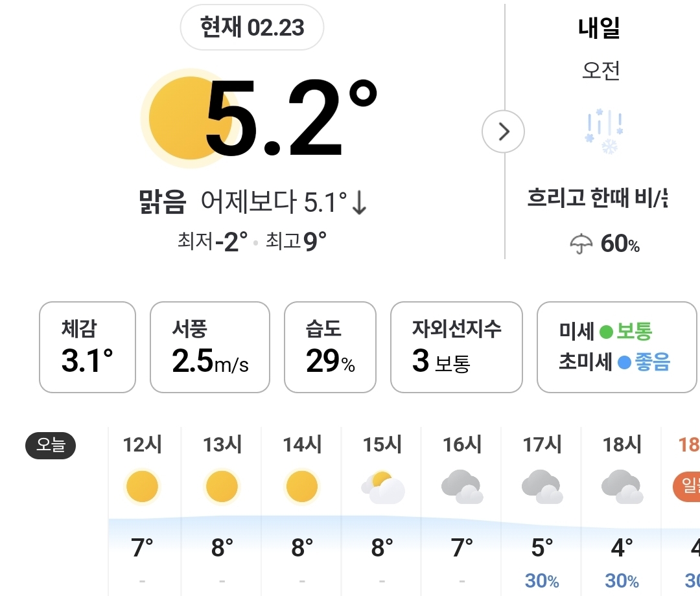Open the 체감 3.1° card
This screenshot has width=700, height=596.
[x=87, y=347]
